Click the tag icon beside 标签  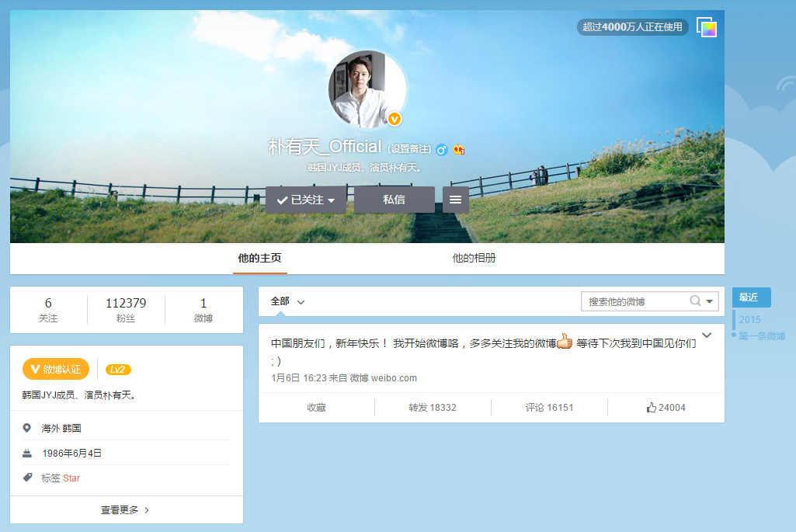pyautogui.click(x=27, y=478)
